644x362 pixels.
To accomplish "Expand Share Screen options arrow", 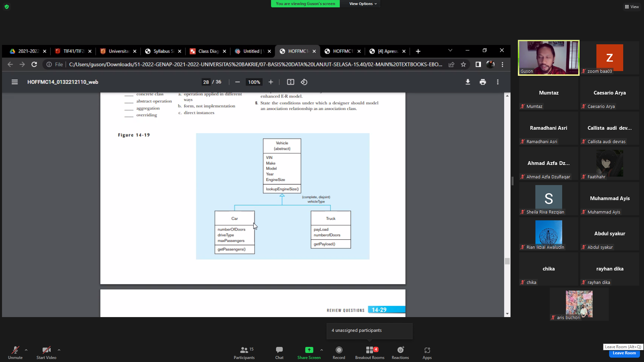I will point(322,350).
